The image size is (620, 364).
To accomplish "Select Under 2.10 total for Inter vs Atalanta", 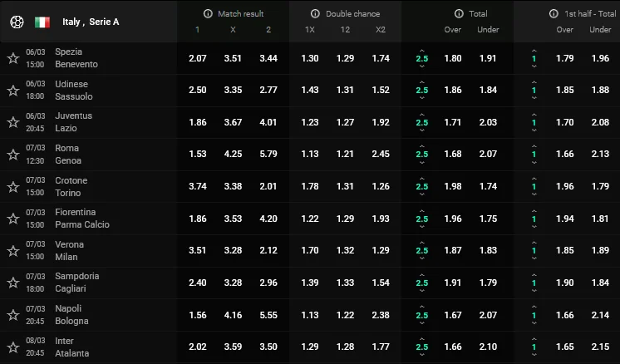I will click(x=488, y=347).
